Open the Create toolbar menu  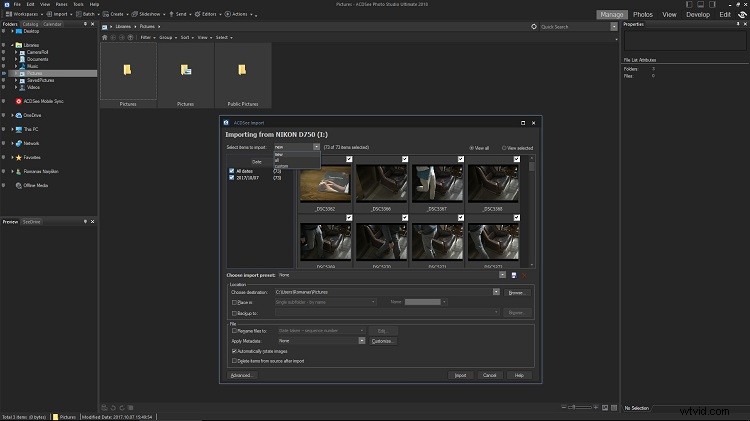116,14
